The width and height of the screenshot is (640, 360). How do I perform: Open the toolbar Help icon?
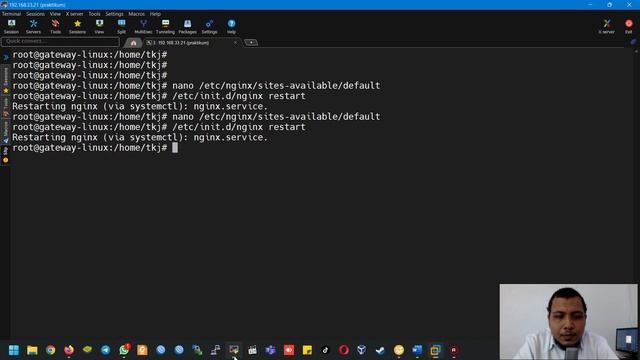[231, 26]
